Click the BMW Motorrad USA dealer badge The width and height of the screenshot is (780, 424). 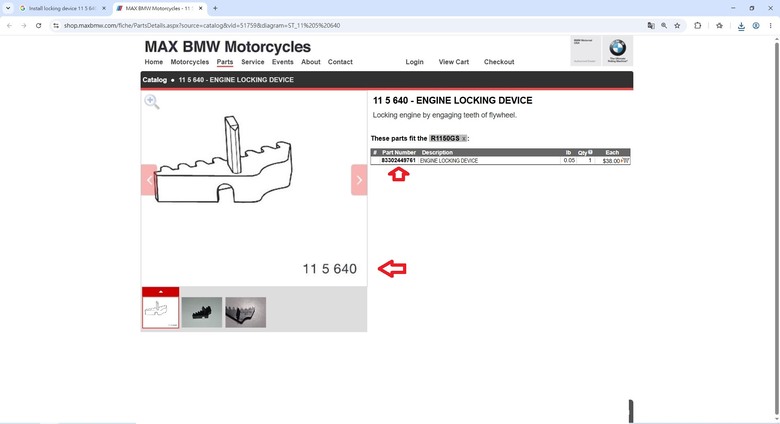pos(585,50)
